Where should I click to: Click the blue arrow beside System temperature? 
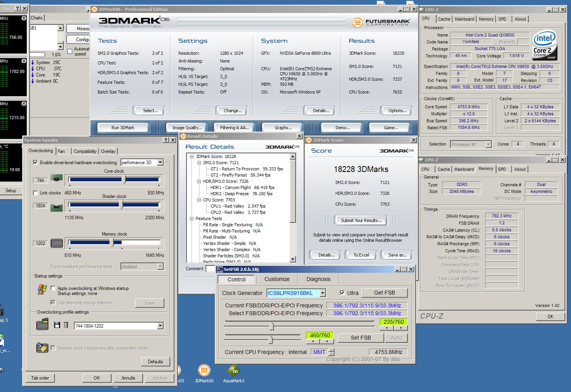click(32, 62)
